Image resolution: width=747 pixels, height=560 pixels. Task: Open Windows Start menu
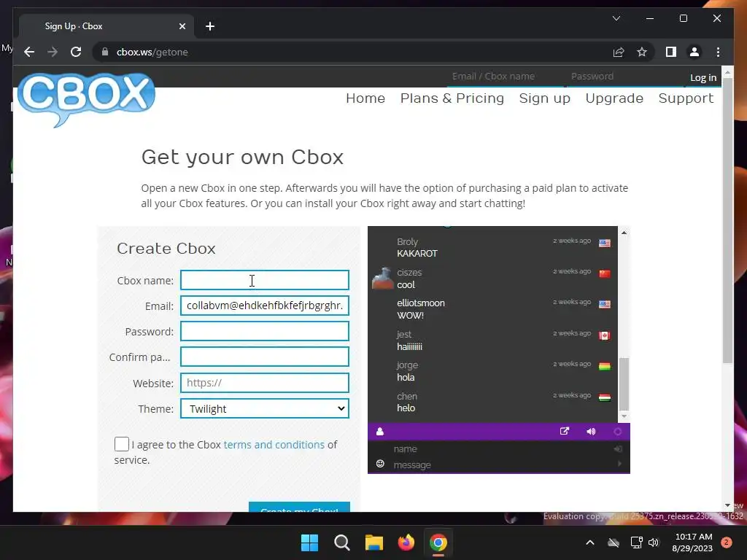pos(309,542)
